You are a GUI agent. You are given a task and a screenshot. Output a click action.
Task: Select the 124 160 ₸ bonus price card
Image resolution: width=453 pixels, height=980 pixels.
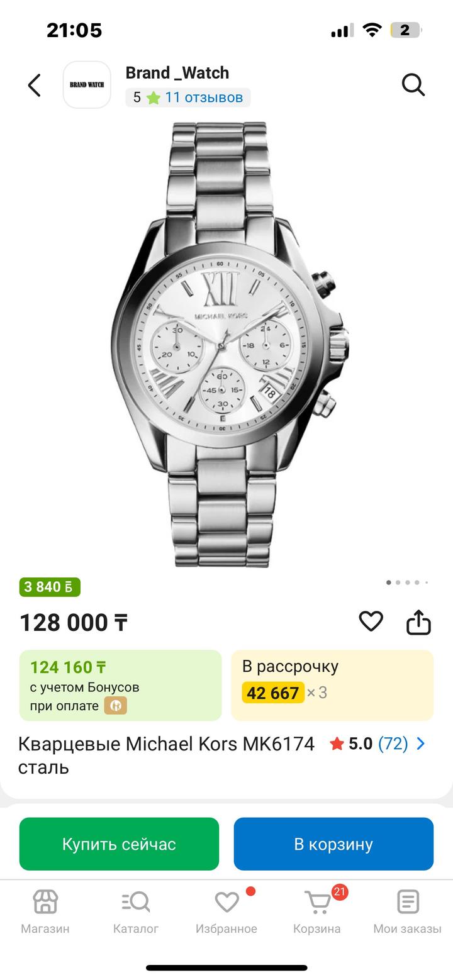click(120, 685)
